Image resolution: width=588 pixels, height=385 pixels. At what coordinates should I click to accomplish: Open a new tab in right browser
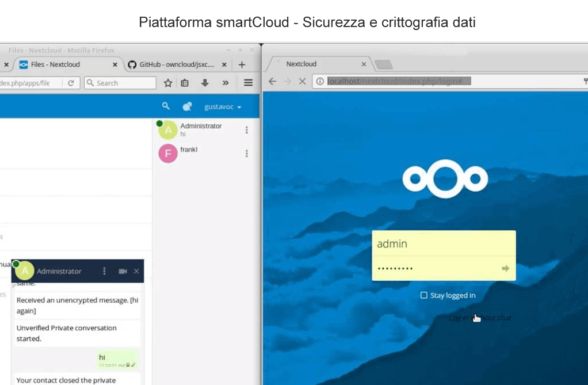tap(384, 64)
